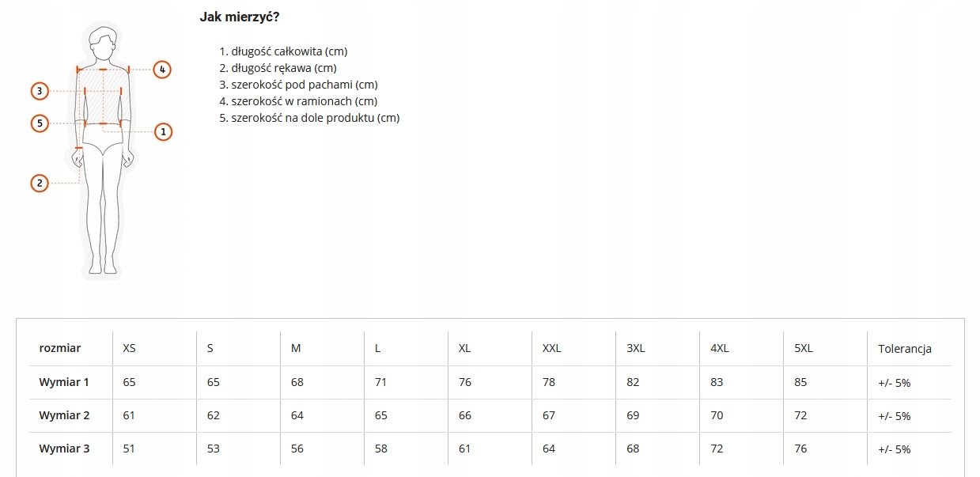
Task: Click the "rozmiar" table header
Action: [60, 348]
